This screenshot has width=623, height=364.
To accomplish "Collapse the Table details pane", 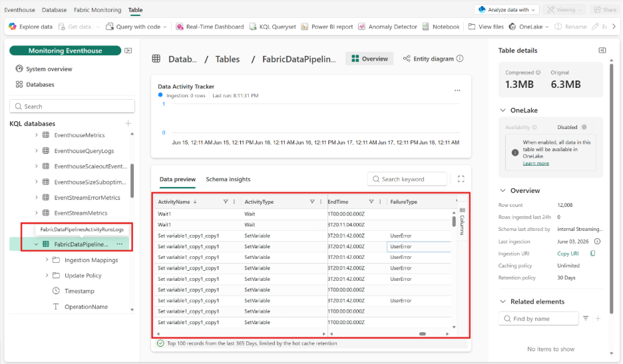I will point(602,50).
